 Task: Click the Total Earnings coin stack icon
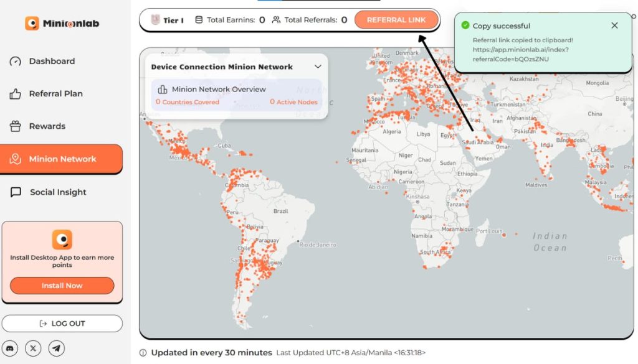tap(199, 20)
